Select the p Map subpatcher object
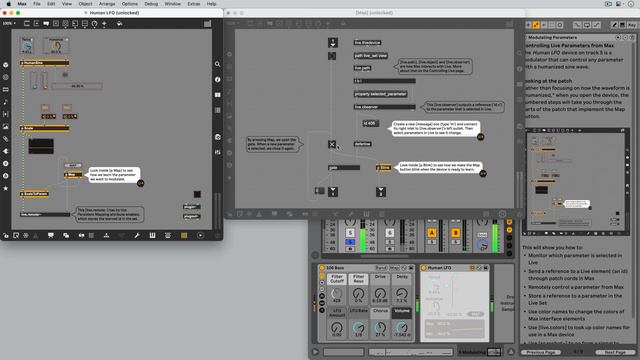Screen dimensions: 640x360 coord(73,175)
